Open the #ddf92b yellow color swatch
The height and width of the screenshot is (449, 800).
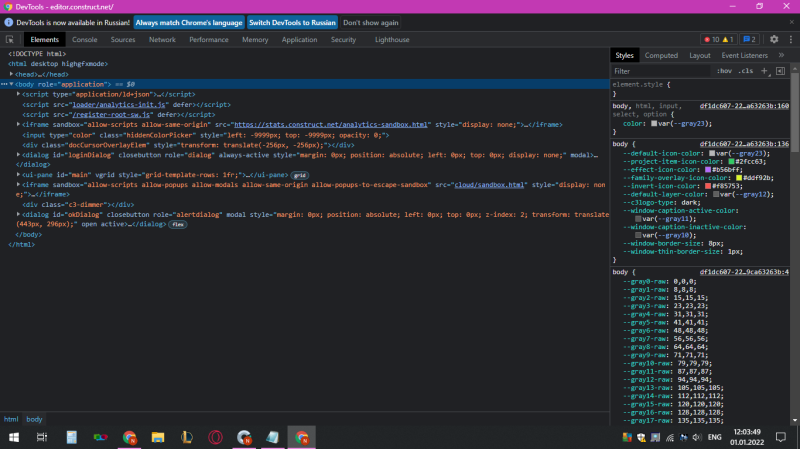point(738,178)
